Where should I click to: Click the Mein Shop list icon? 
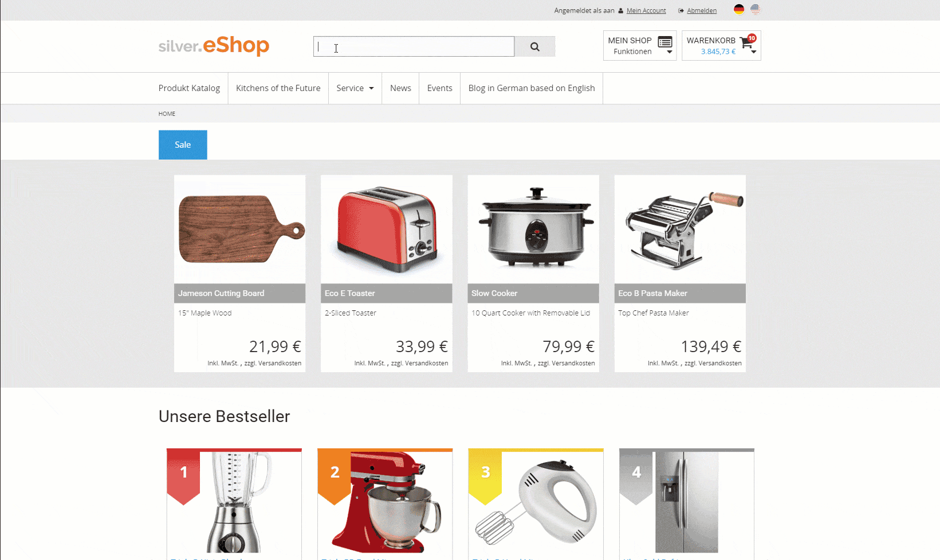coord(665,42)
